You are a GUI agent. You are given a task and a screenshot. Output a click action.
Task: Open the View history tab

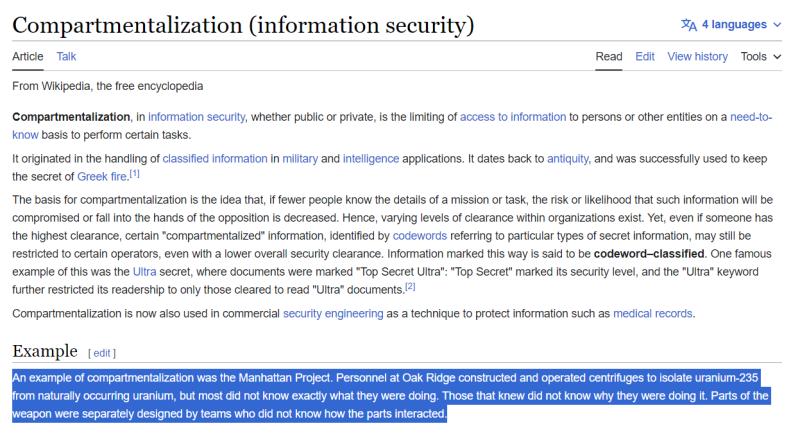[697, 57]
